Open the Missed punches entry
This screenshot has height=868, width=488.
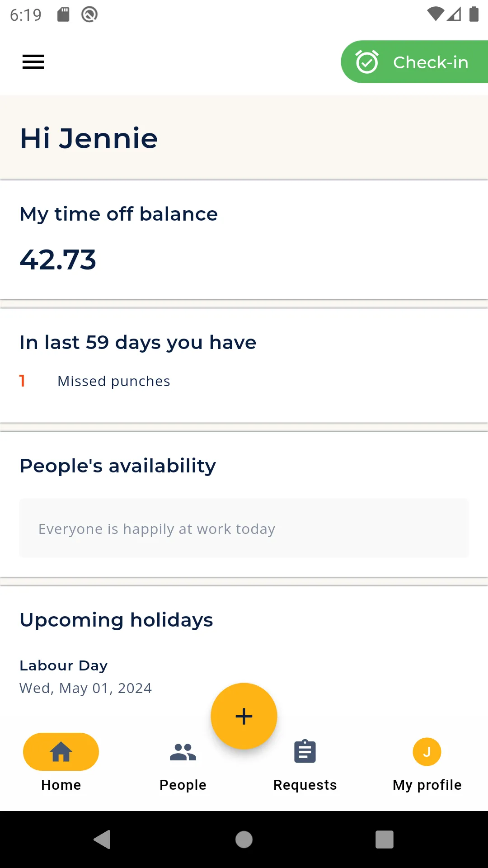point(114,381)
